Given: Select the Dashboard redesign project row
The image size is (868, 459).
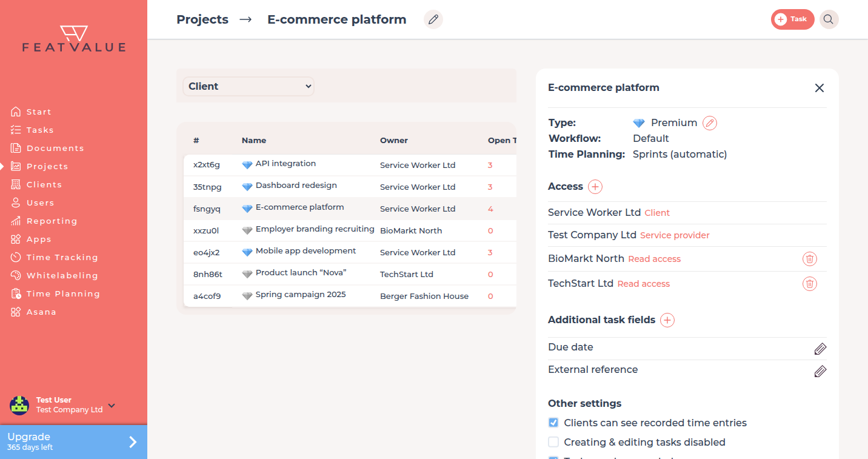Looking at the screenshot, I should (350, 187).
